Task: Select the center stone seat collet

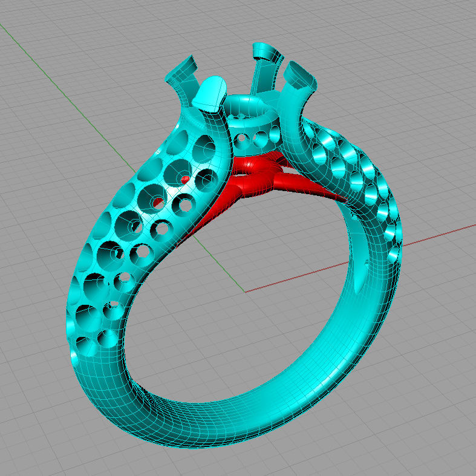Action: tap(252, 125)
